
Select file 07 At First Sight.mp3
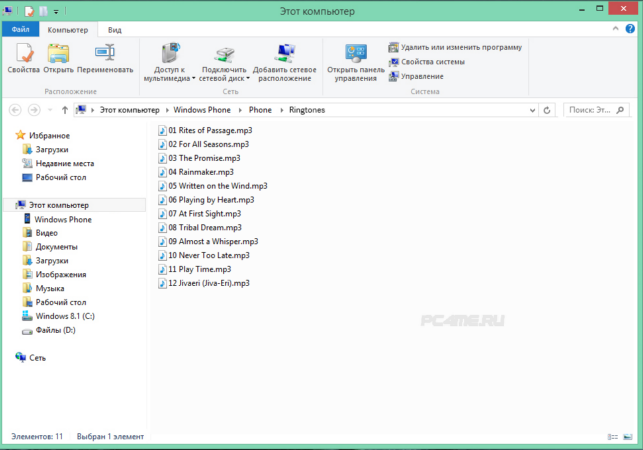200,214
